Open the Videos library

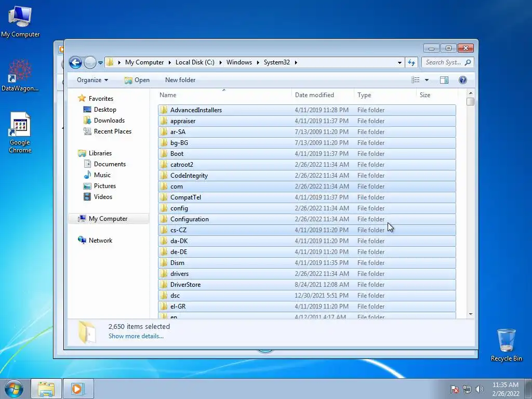[103, 197]
